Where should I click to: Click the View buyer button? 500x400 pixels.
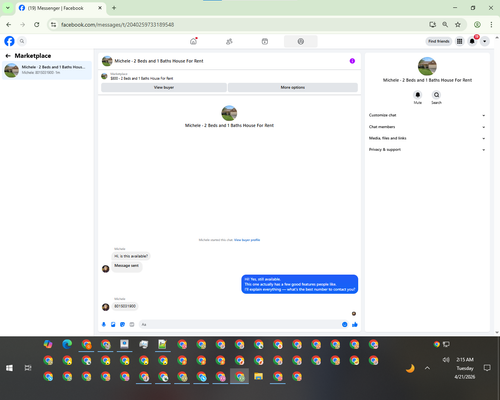click(164, 87)
